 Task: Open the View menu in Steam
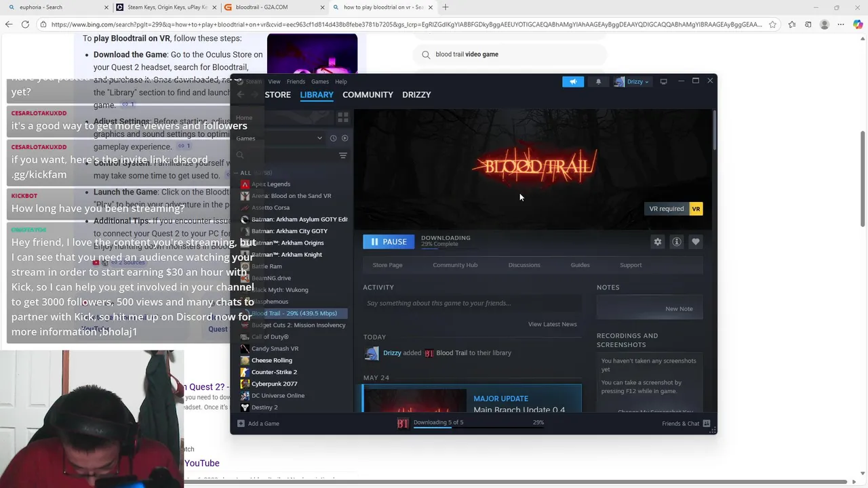click(x=274, y=81)
